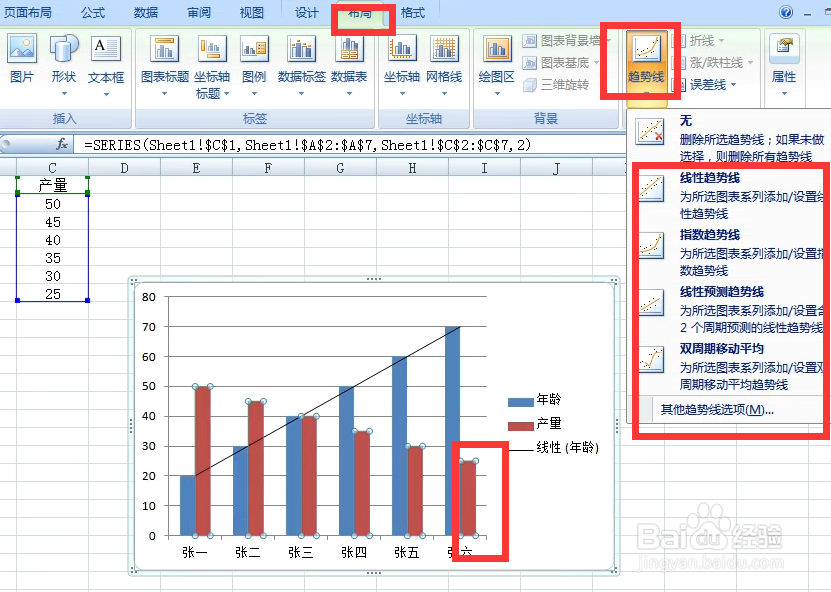Screen dimensions: 831x592
Task: Open the Chart Title options
Action: pyautogui.click(x=165, y=66)
